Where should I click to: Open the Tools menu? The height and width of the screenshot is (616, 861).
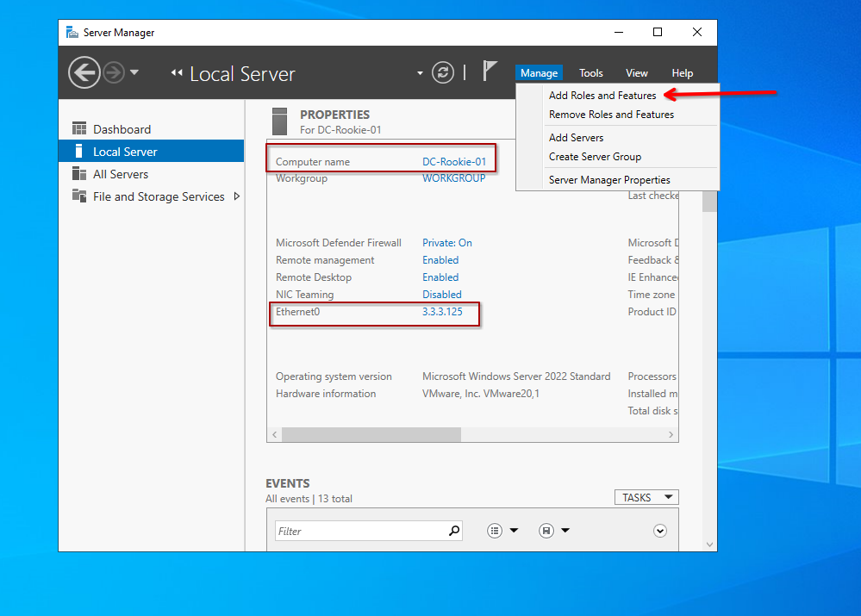tap(591, 73)
